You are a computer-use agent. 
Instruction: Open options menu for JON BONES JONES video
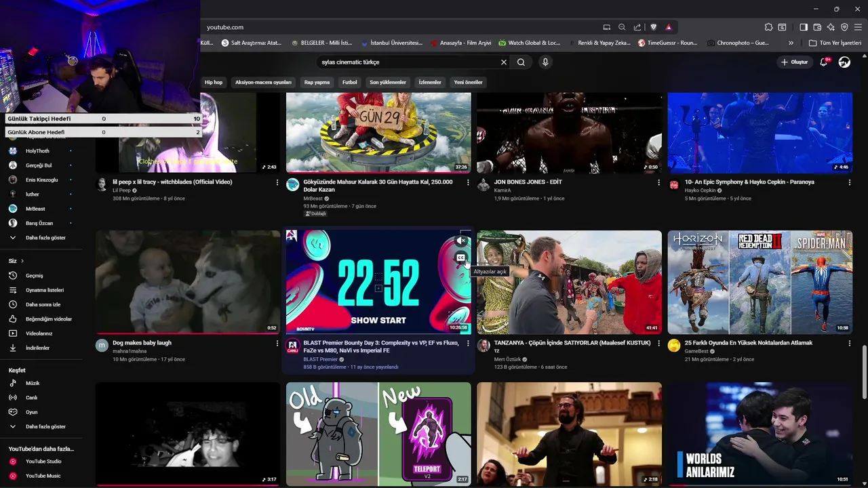(x=658, y=182)
